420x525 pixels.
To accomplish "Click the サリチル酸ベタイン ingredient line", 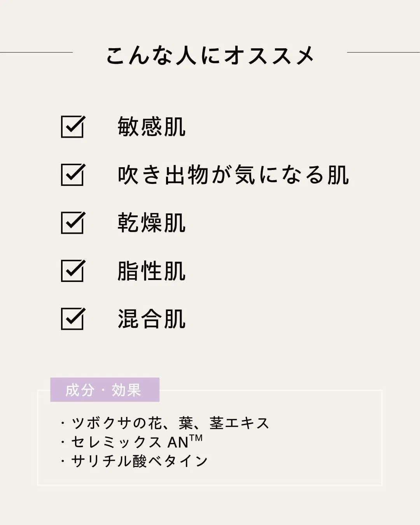I will click(x=135, y=461).
